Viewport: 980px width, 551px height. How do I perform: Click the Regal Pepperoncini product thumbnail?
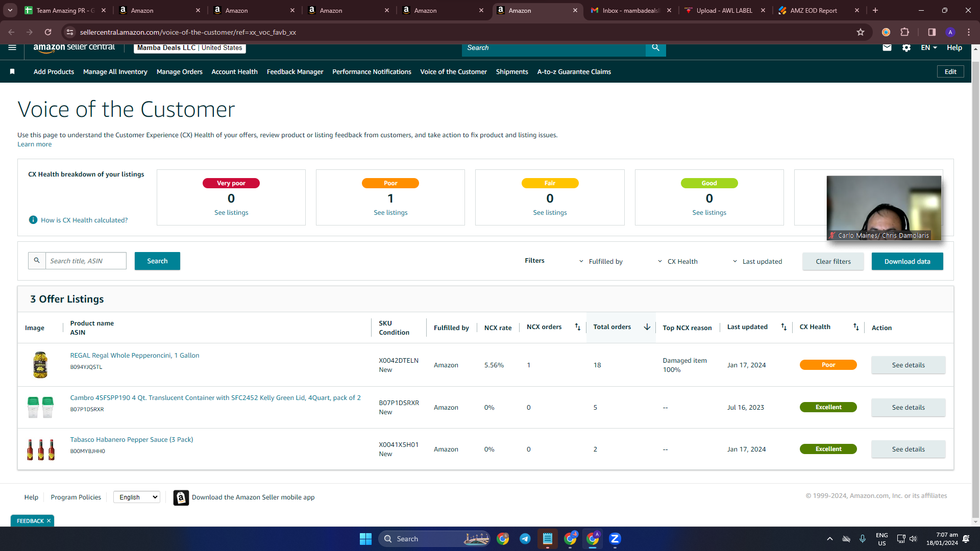(40, 365)
